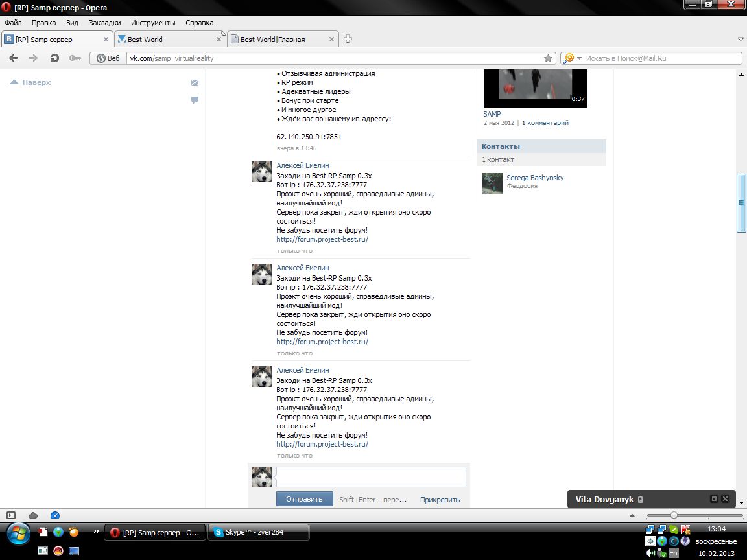Open the new tab plus button
The image size is (747, 560).
(348, 39)
